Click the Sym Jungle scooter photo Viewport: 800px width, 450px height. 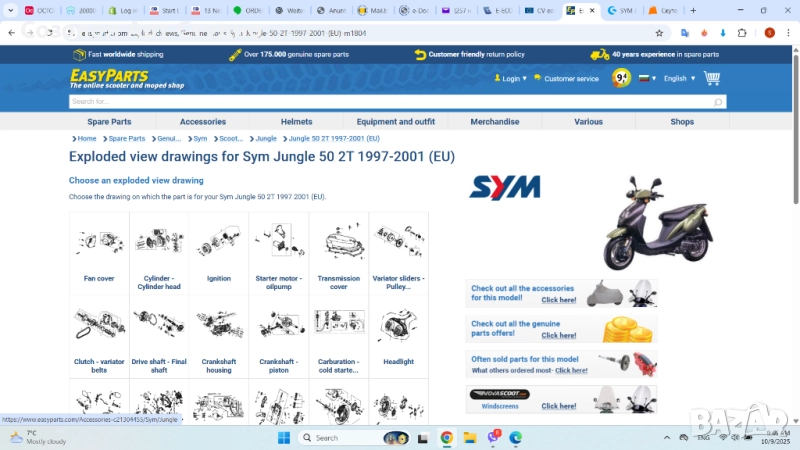(658, 222)
